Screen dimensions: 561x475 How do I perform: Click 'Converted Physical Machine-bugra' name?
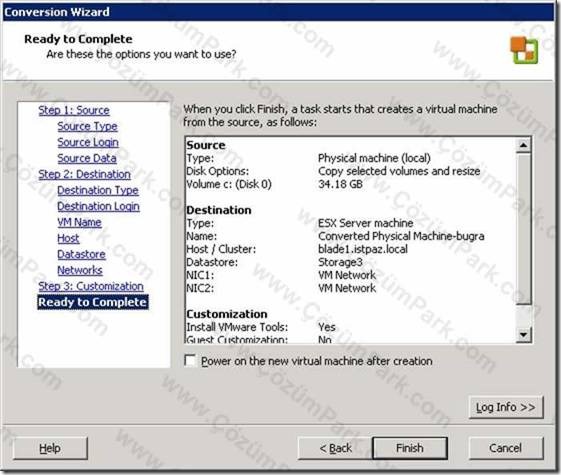(401, 236)
